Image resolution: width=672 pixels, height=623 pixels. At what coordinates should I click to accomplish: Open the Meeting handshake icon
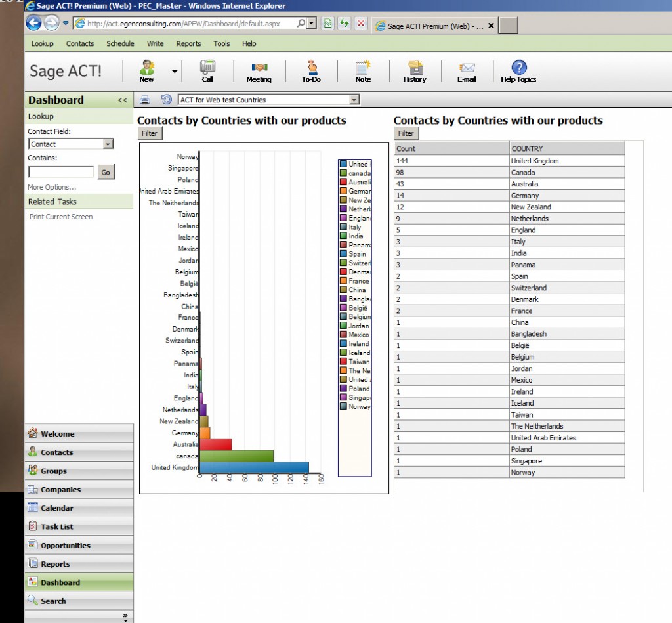tap(259, 68)
